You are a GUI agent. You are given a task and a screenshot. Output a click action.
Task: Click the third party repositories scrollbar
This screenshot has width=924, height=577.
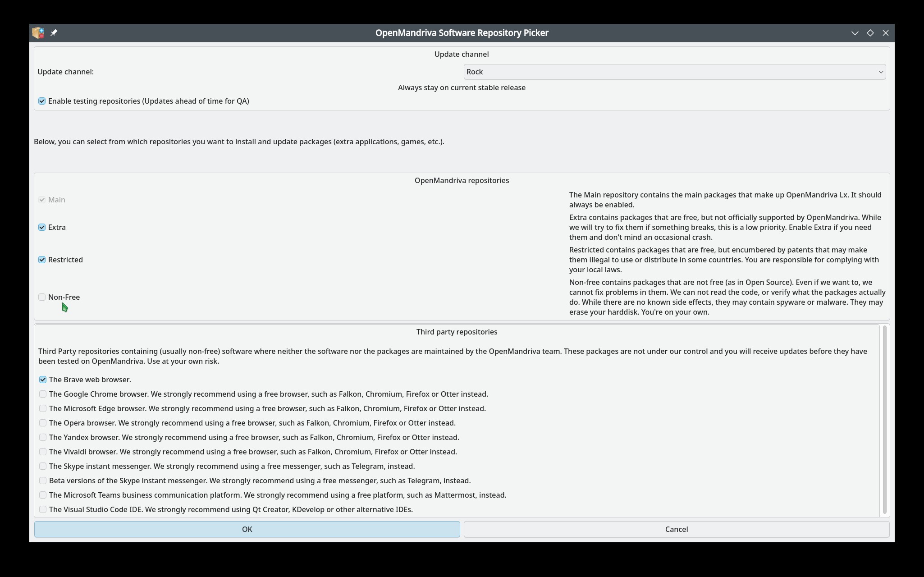[x=884, y=420]
